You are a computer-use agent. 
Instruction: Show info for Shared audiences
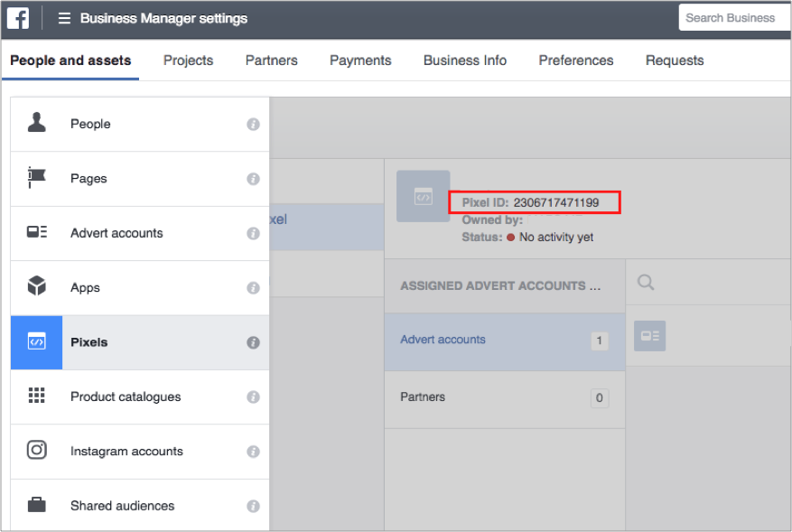coord(253,506)
